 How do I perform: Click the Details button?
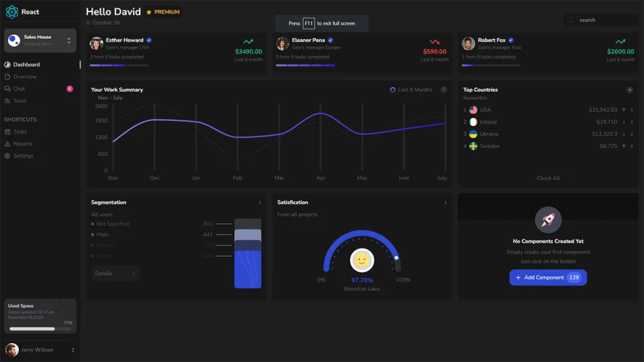pos(115,274)
